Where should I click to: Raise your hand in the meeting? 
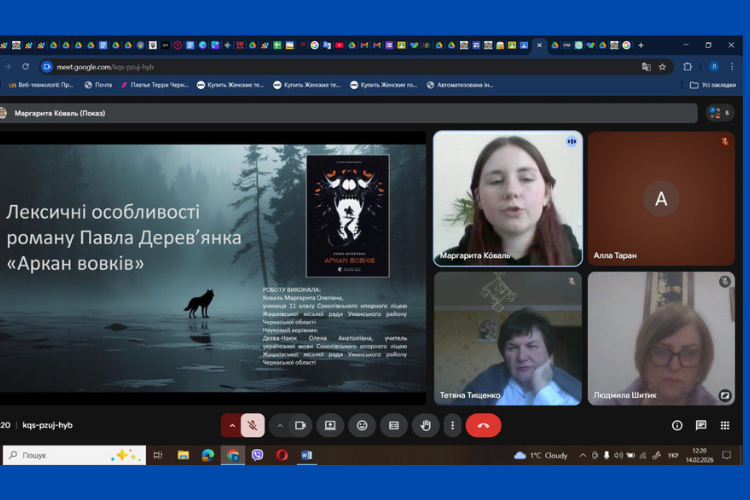(x=425, y=425)
